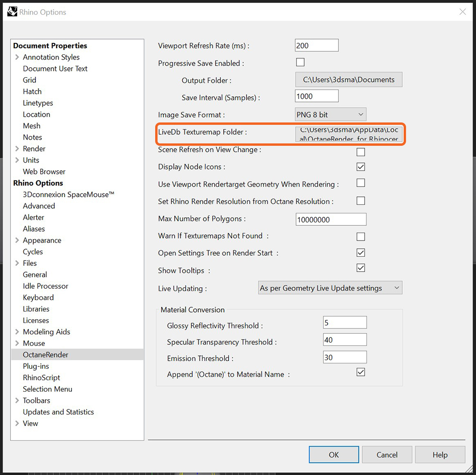Click the Cancel button
Viewport: 476px width, 475px height.
click(x=387, y=455)
